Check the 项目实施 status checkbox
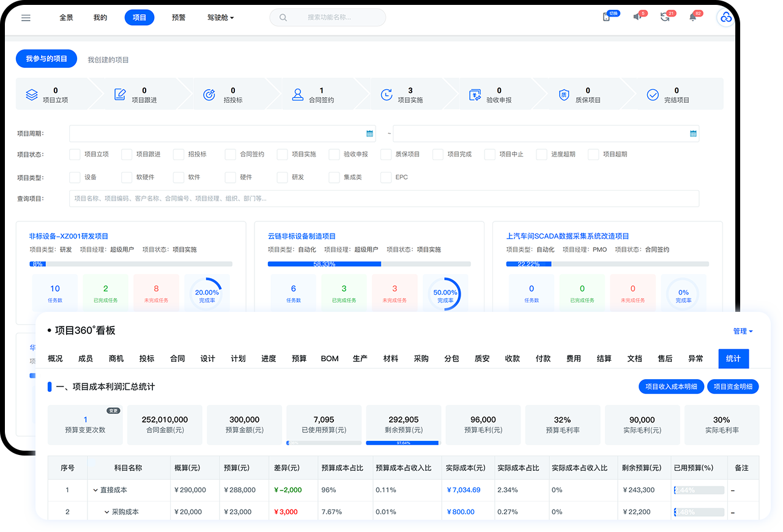Viewport: 783px width, 532px height. 282,155
